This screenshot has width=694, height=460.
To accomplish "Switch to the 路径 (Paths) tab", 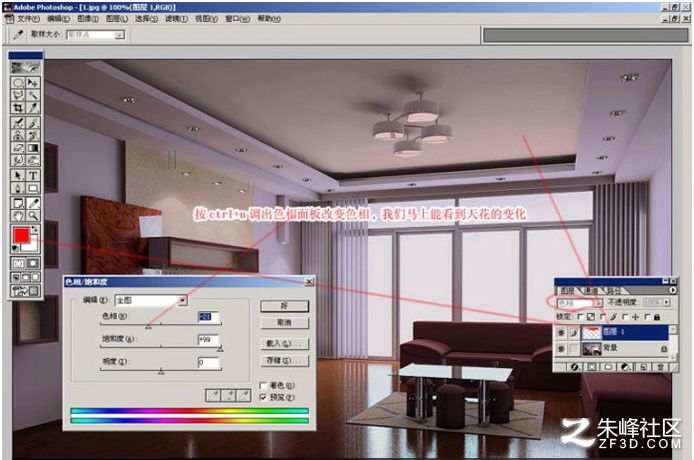I will pos(614,290).
